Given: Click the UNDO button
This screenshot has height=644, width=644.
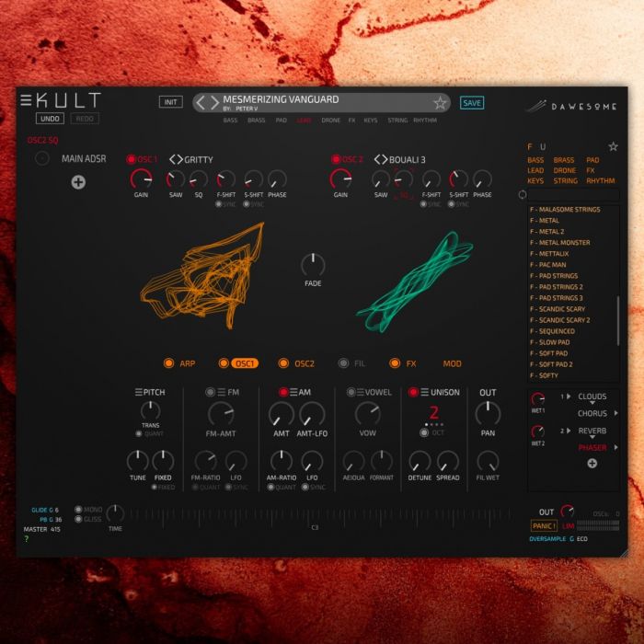Looking at the screenshot, I should [x=50, y=119].
